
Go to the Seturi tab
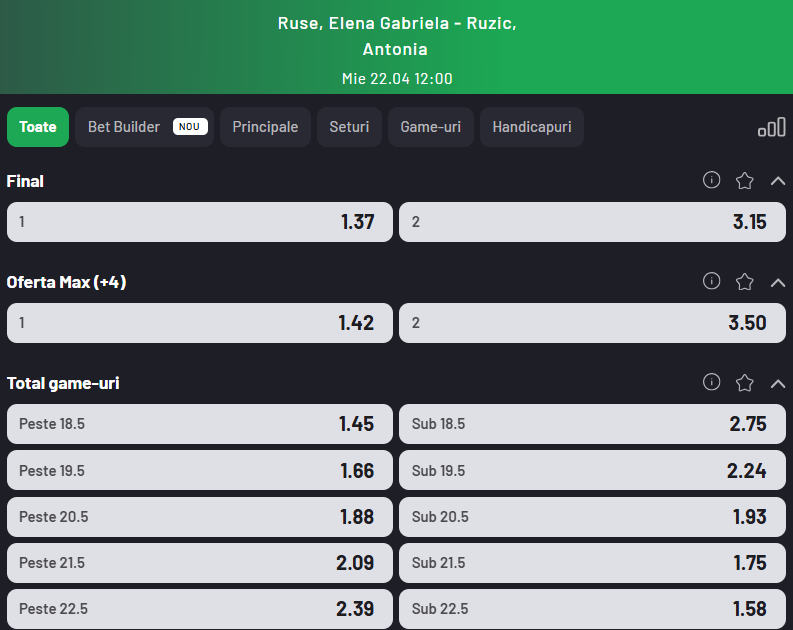pyautogui.click(x=349, y=127)
